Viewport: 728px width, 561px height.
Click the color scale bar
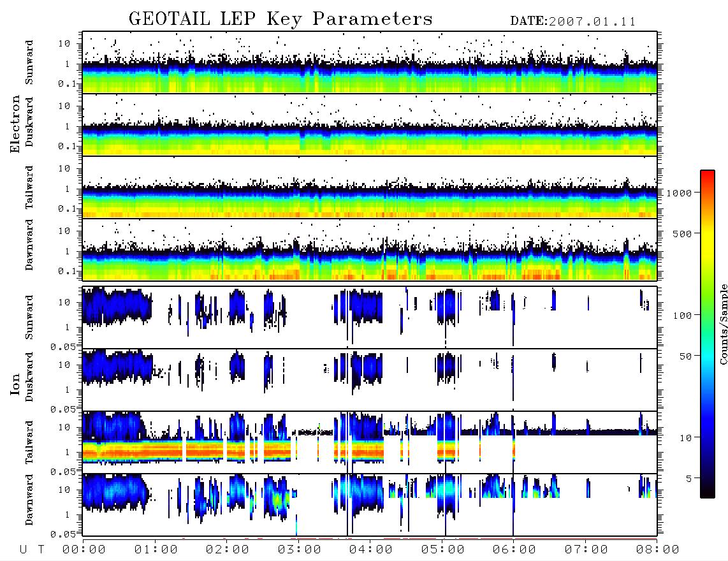point(708,334)
